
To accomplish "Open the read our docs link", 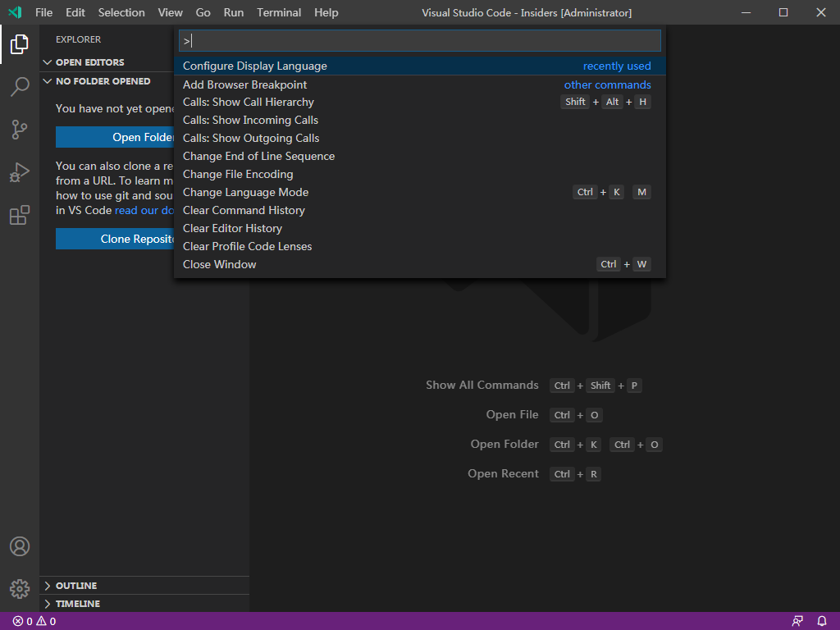I will point(144,211).
